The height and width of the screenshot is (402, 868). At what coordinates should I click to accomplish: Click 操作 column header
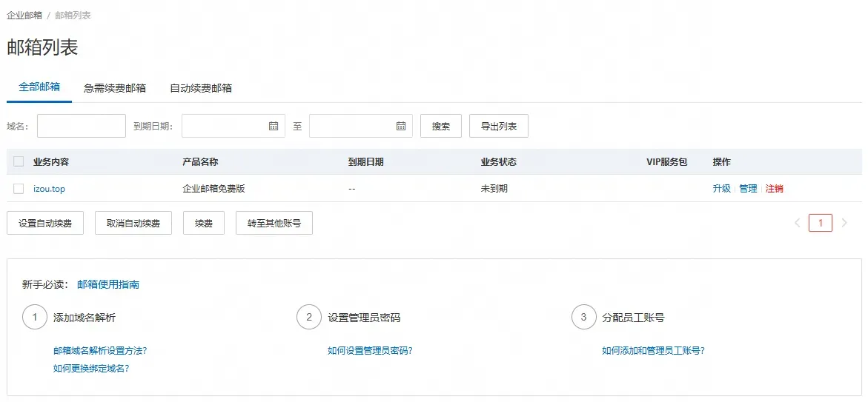click(x=722, y=162)
